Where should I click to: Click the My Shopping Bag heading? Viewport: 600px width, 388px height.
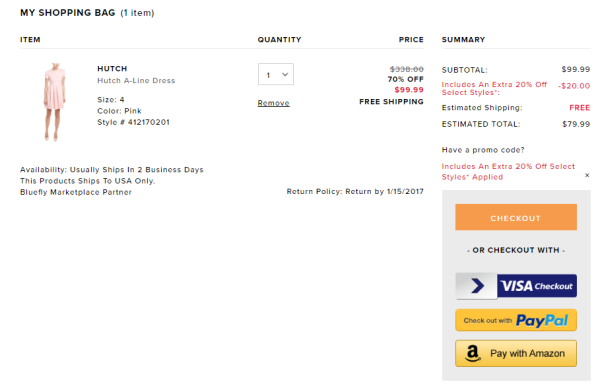pyautogui.click(x=68, y=13)
